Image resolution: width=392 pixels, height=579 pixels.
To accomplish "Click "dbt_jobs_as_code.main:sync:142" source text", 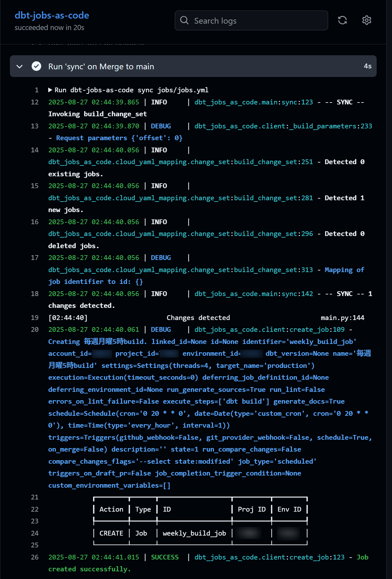I will click(x=254, y=294).
